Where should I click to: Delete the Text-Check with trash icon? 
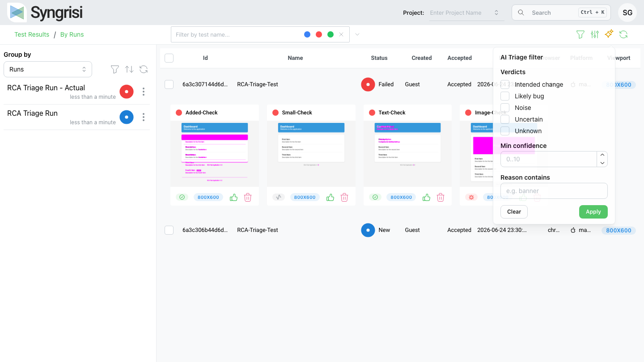tap(441, 197)
